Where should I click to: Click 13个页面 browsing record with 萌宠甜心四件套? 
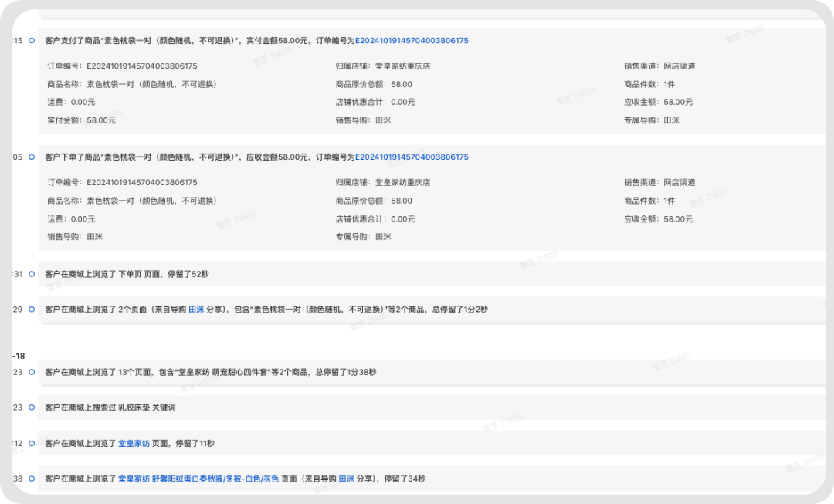432,372
